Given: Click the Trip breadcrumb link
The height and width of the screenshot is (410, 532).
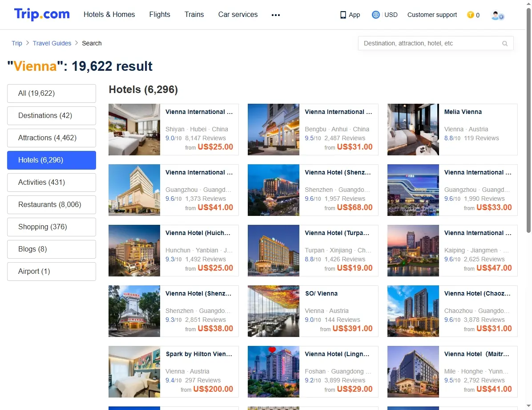Looking at the screenshot, I should pos(16,43).
